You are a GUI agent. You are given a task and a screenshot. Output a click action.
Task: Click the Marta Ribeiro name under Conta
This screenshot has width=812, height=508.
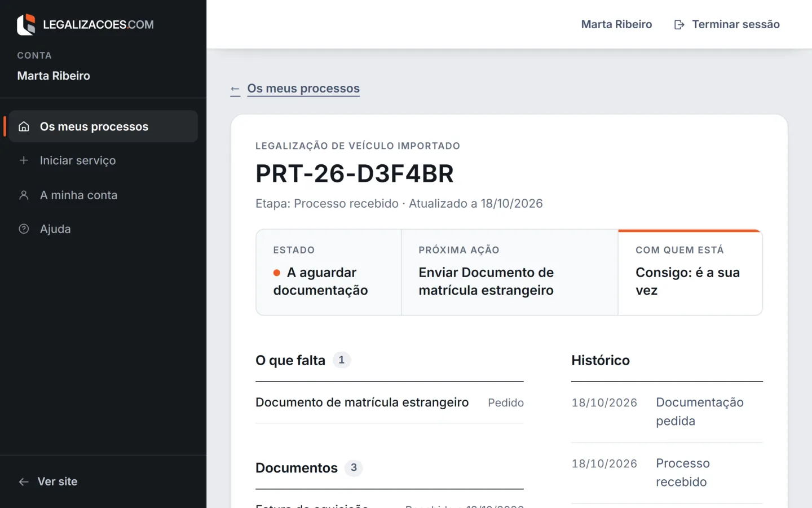(54, 76)
